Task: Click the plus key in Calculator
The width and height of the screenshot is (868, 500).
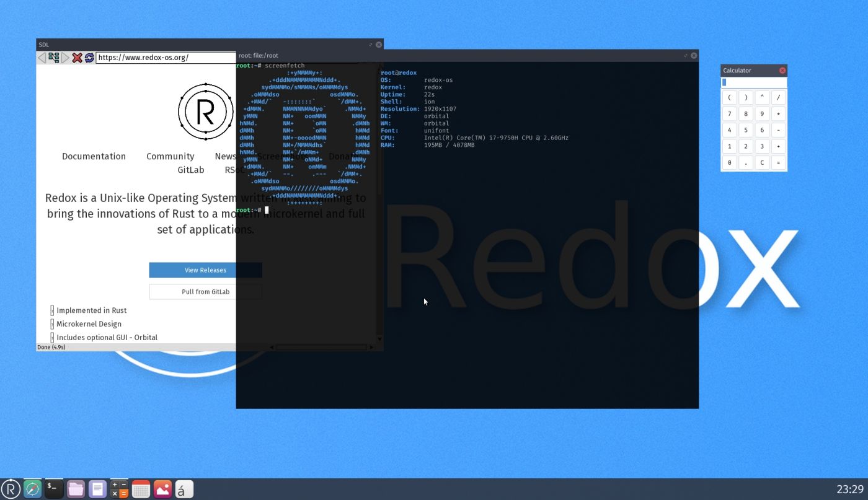Action: 778,146
